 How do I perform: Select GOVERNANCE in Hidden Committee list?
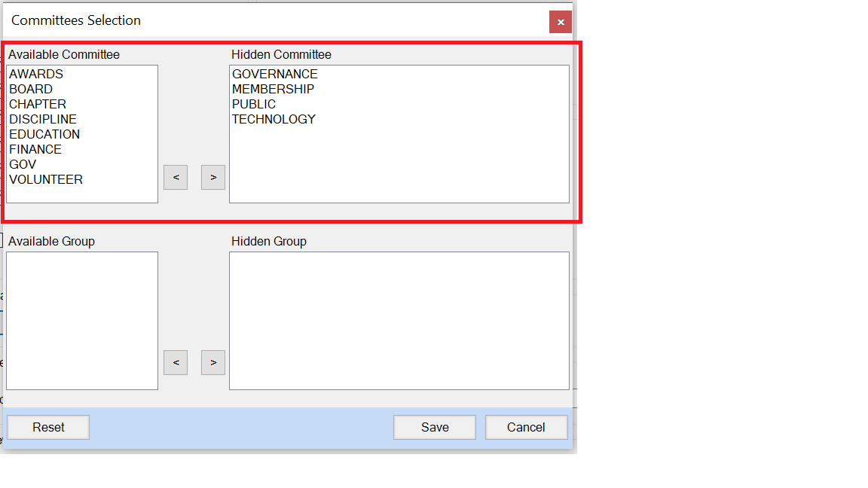275,74
